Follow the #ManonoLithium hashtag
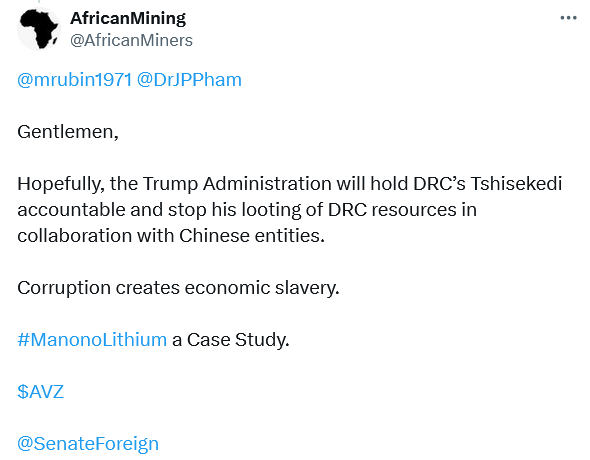This screenshot has height=460, width=590. click(x=92, y=340)
